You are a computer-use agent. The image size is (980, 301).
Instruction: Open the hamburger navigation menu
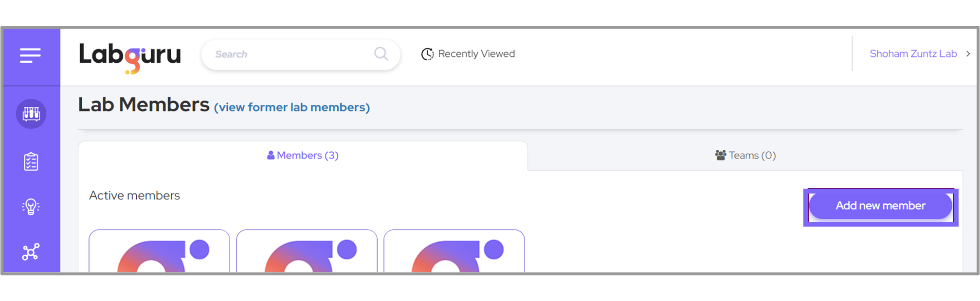30,55
